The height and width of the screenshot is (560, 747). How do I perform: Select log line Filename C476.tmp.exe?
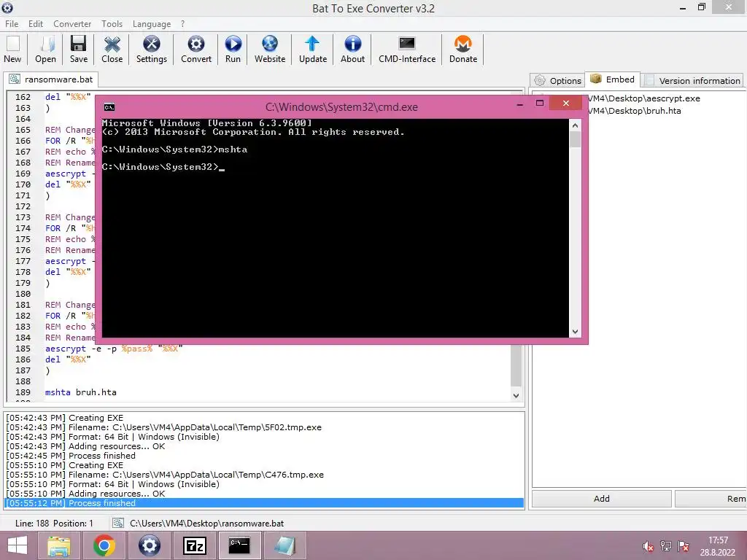165,475
